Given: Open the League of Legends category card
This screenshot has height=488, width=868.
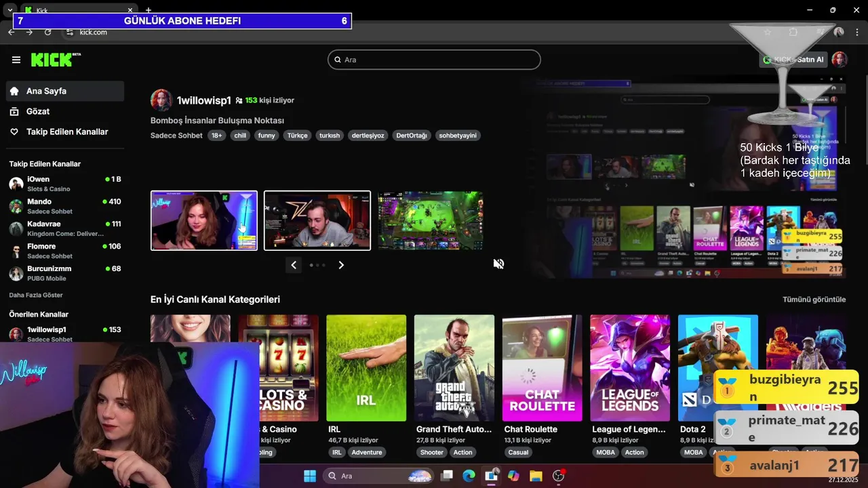Looking at the screenshot, I should click(x=630, y=368).
